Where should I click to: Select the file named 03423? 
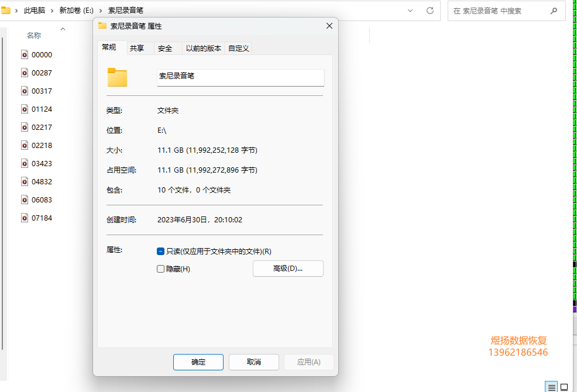pyautogui.click(x=42, y=163)
